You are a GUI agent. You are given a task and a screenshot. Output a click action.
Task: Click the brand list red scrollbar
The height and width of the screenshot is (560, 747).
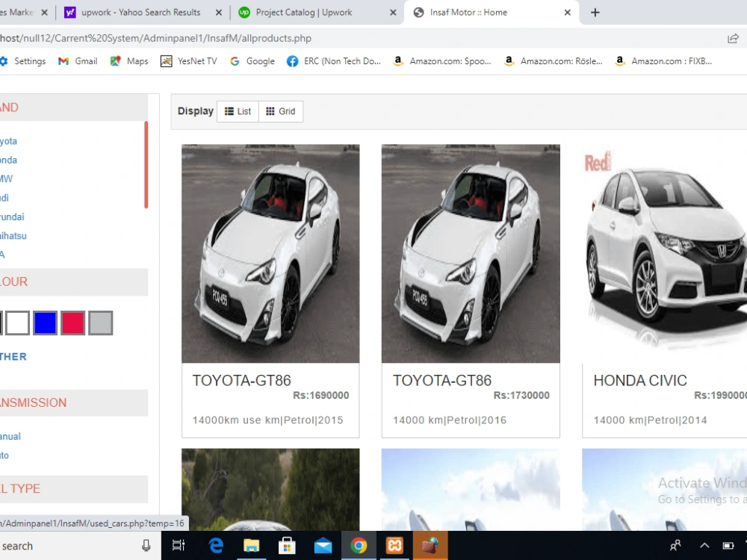[x=146, y=165]
